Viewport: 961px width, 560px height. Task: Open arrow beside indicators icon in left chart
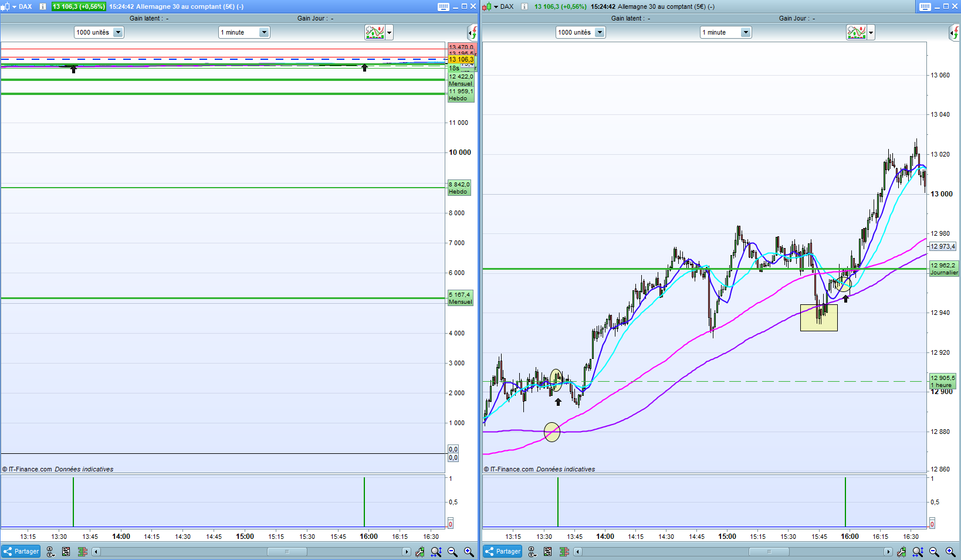[390, 32]
